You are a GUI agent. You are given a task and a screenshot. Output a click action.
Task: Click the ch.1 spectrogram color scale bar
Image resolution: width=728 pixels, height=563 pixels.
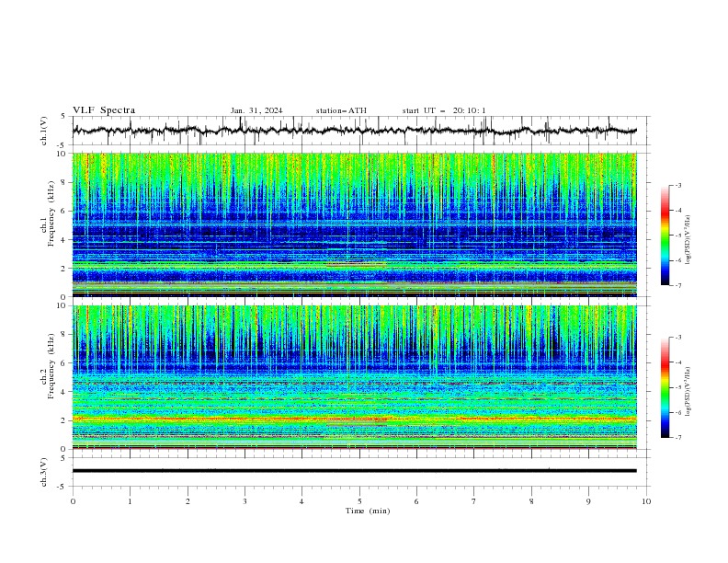point(665,236)
